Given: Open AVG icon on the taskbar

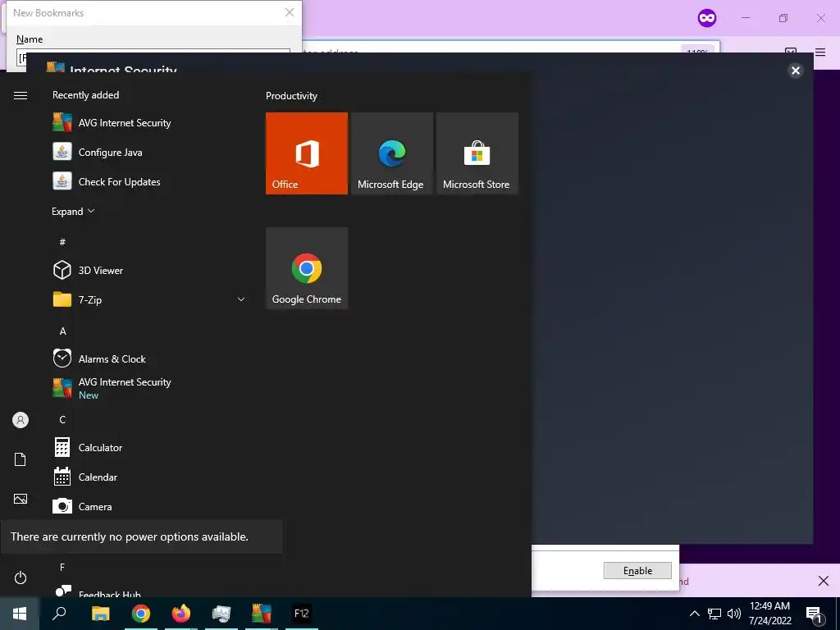Looking at the screenshot, I should [x=262, y=614].
